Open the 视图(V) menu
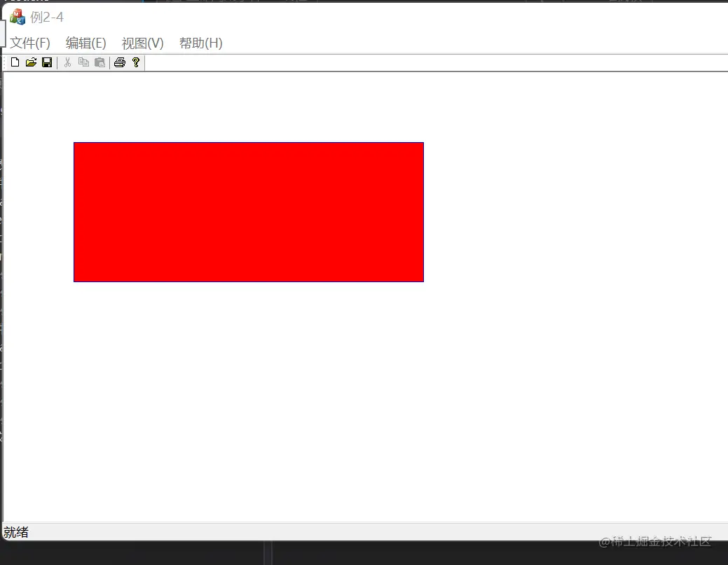 [142, 43]
